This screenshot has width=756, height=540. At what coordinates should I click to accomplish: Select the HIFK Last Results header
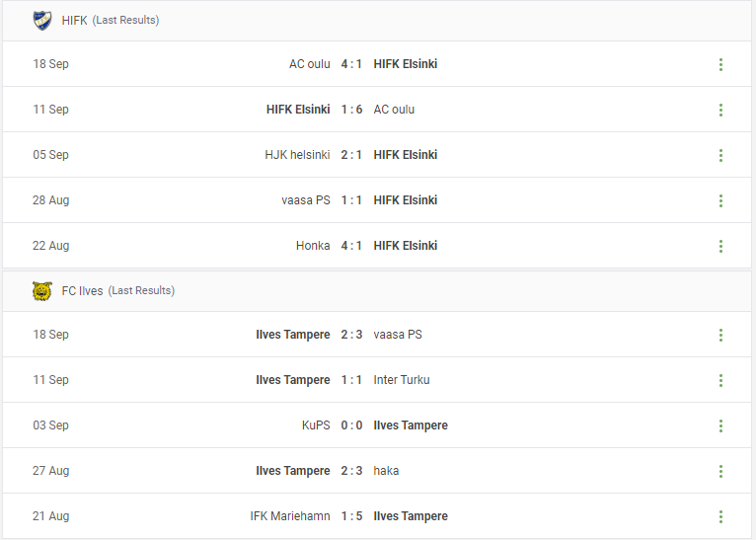[x=377, y=21]
